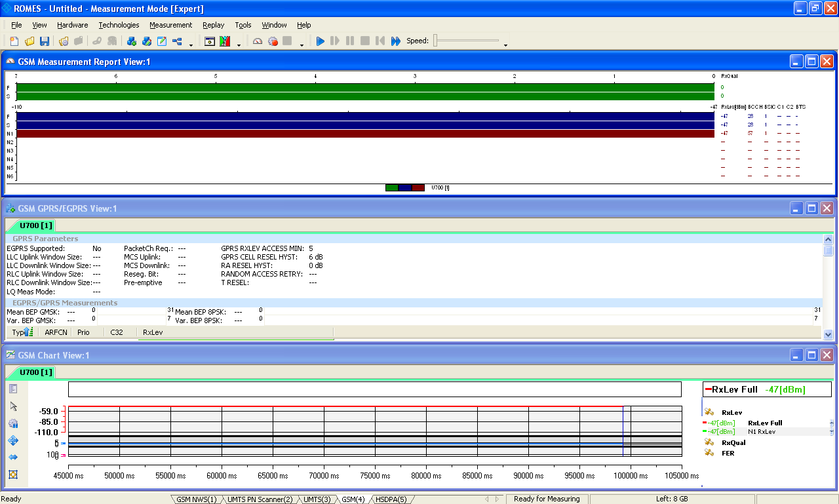The width and height of the screenshot is (839, 504).
Task: Start replay with the blue play button
Action: [321, 41]
